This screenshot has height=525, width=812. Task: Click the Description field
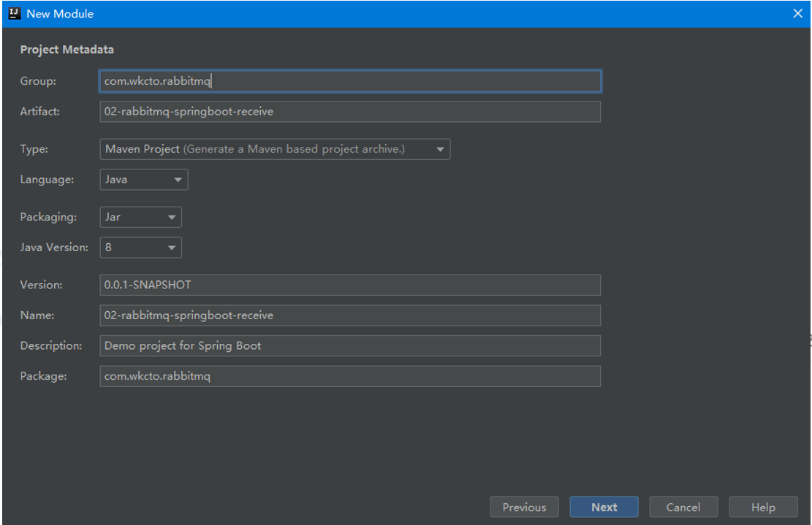(x=350, y=346)
